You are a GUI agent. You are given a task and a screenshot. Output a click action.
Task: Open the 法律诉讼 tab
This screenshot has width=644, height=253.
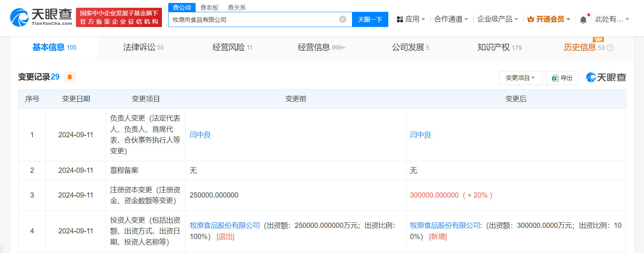tap(143, 47)
